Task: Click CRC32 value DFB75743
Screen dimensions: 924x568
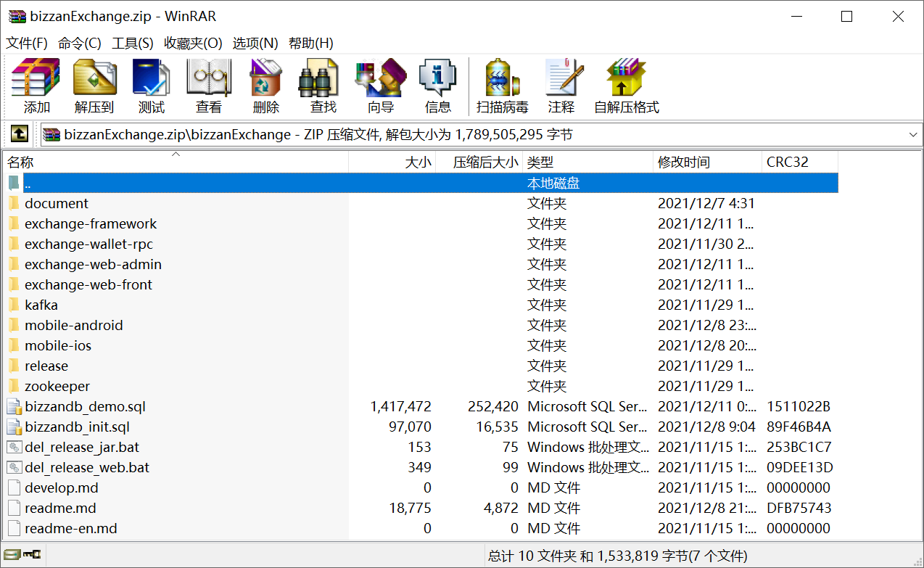Action: pos(799,508)
